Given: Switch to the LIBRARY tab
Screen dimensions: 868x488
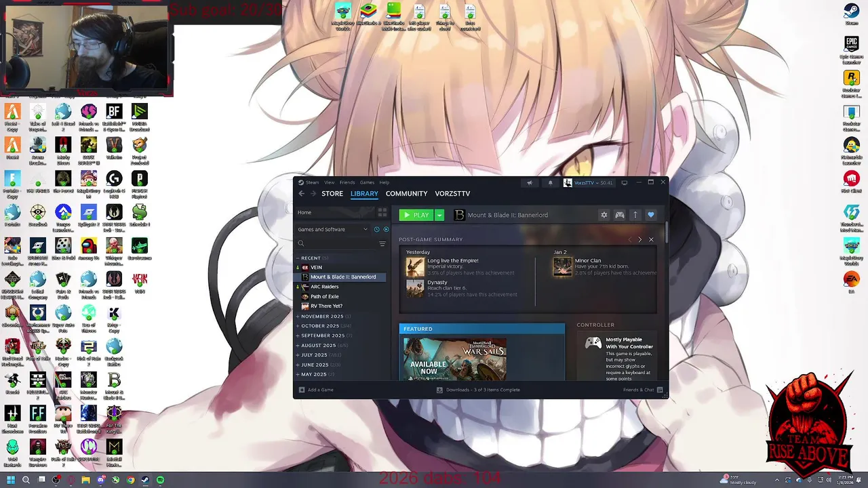Looking at the screenshot, I should (x=364, y=194).
